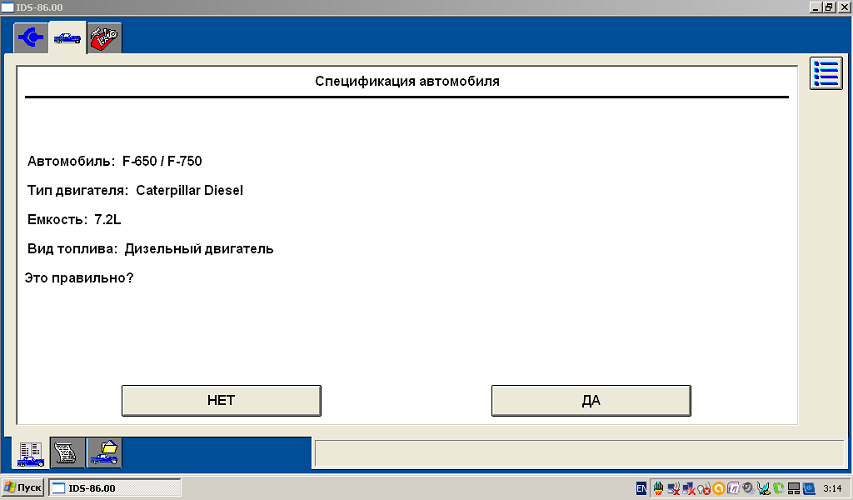Click the disconnected wireless network tray icon
853x500 pixels.
click(673, 489)
